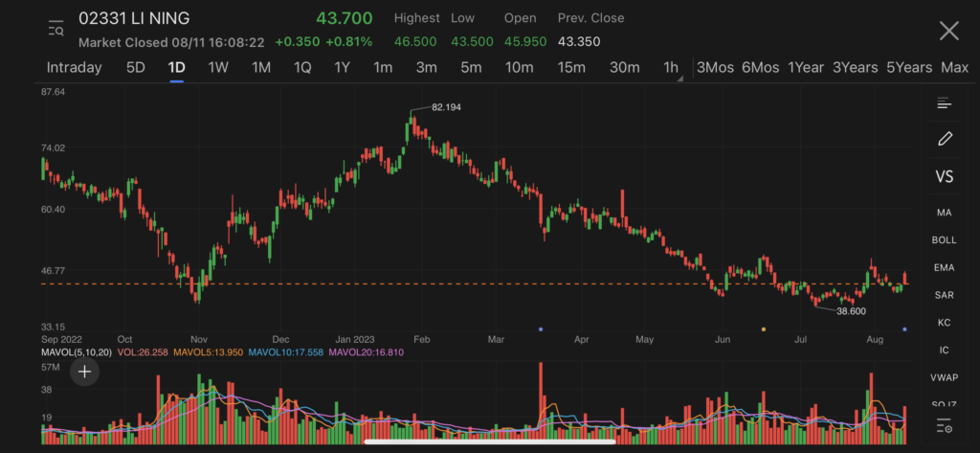
Task: Toggle the VWAP indicator
Action: pos(944,377)
